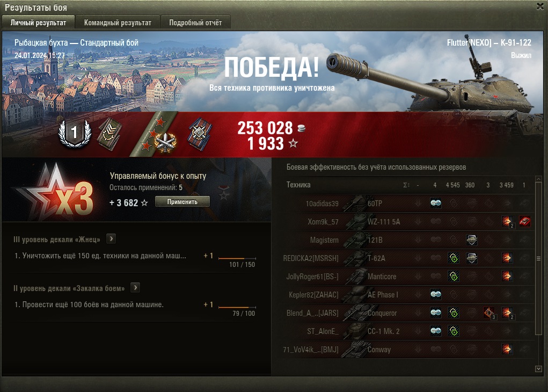The width and height of the screenshot is (548, 392).
Task: Click the assist icon in JollyRoger61 row
Action: click(454, 276)
